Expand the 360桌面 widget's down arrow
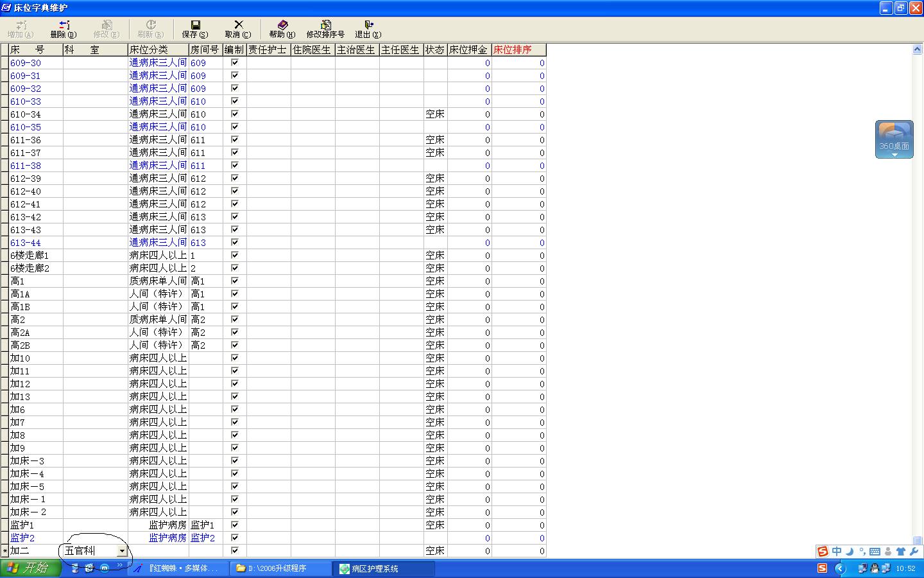Viewport: 924px width, 578px height. click(x=894, y=155)
